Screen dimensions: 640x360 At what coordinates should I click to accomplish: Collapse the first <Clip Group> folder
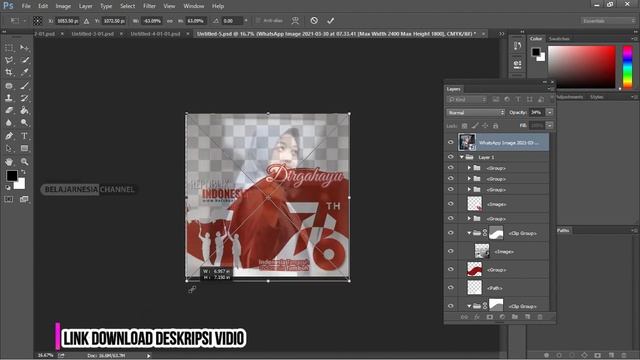[x=469, y=233]
